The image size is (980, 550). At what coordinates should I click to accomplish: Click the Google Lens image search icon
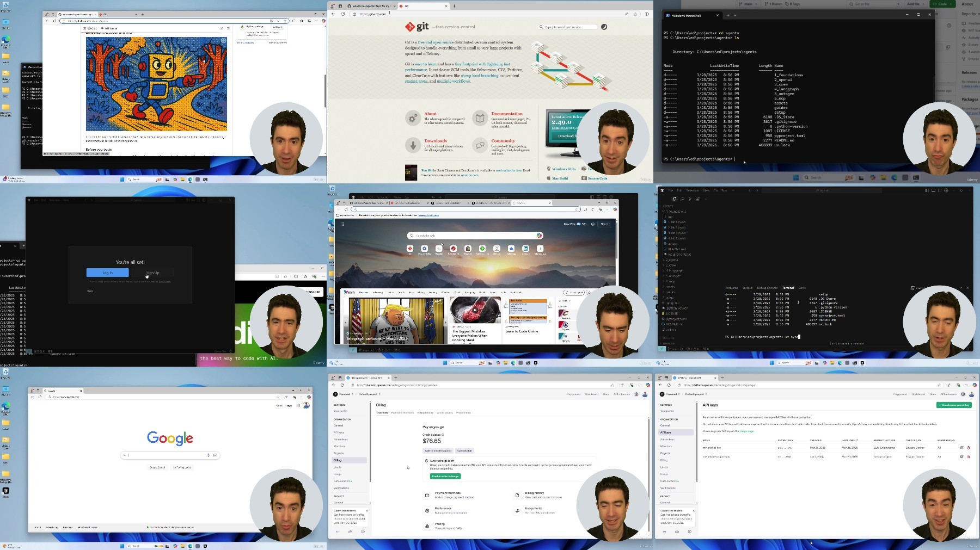(215, 455)
